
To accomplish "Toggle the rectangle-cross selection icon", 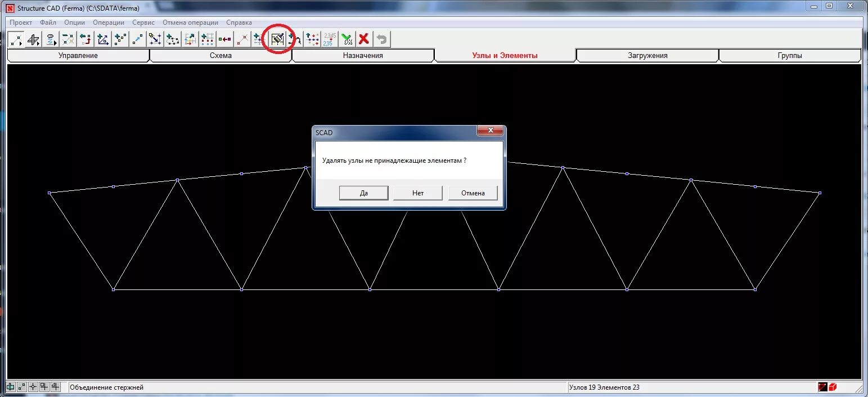I will click(x=44, y=387).
